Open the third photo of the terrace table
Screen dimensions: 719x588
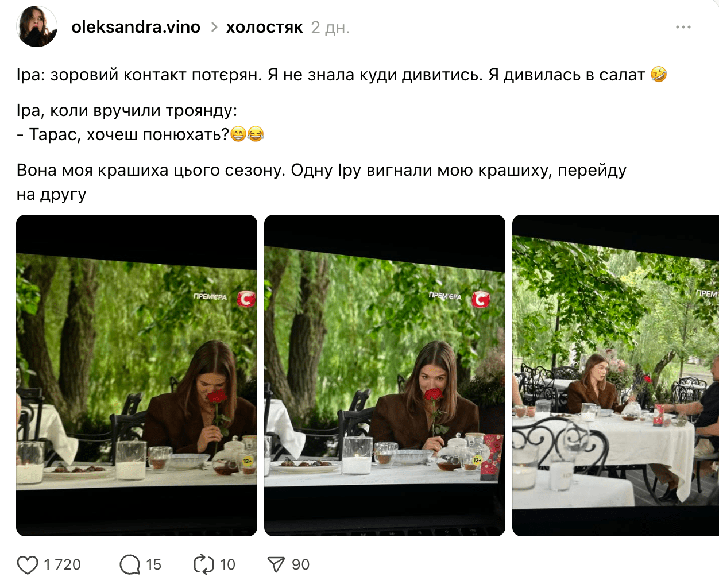tap(616, 376)
